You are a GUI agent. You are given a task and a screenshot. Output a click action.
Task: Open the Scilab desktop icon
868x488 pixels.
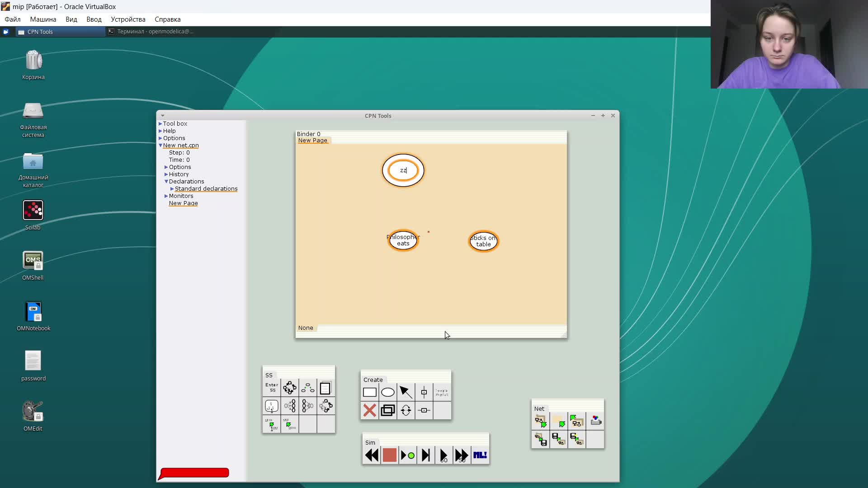[33, 215]
